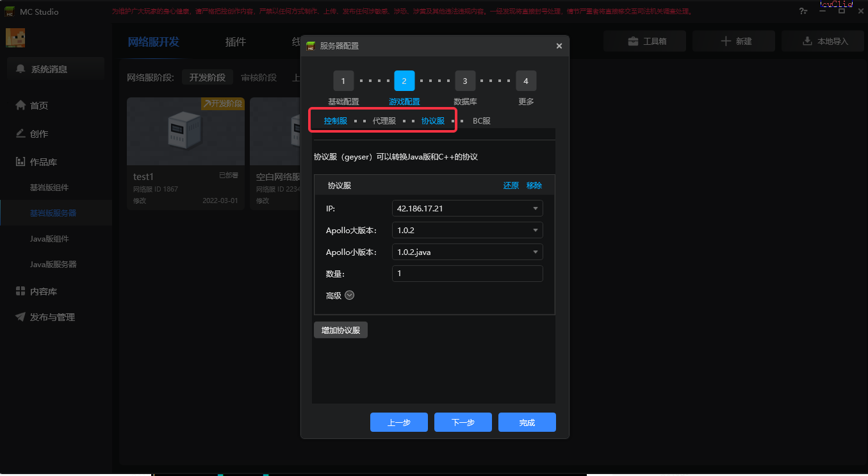
Task: Click the 网络服阶段: label
Action: tap(151, 78)
